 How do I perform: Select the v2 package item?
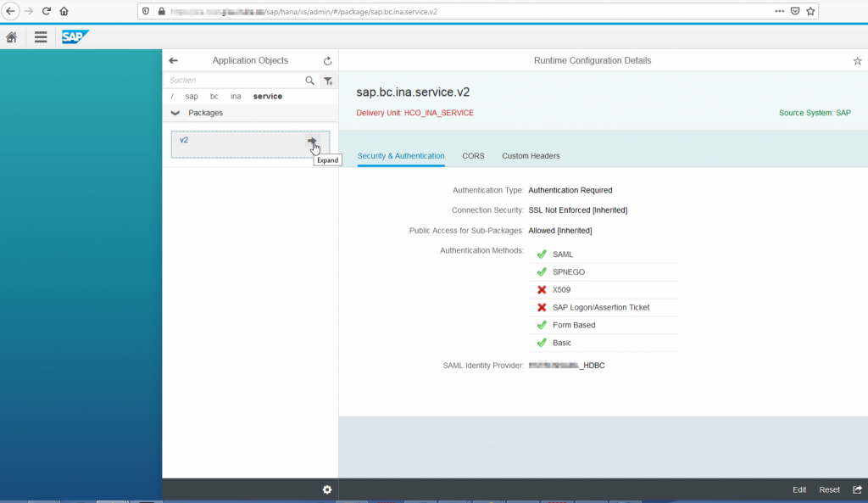pyautogui.click(x=250, y=144)
